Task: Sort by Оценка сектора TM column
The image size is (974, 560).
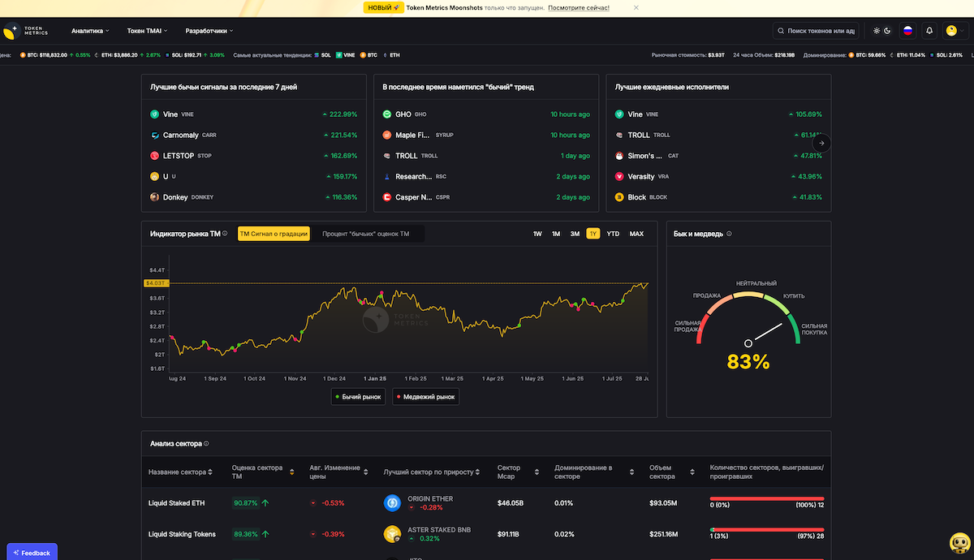Action: [x=263, y=472]
